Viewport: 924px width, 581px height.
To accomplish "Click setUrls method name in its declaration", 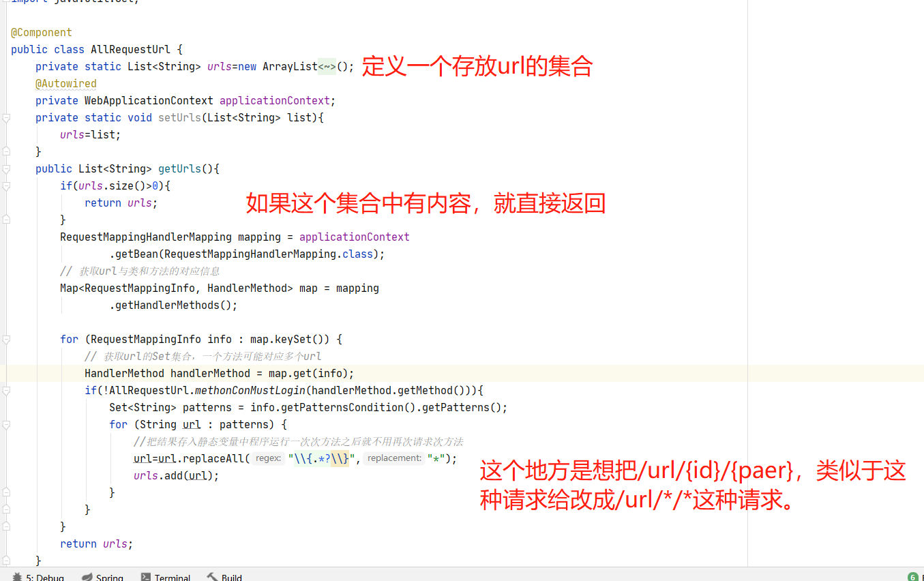I will click(180, 118).
